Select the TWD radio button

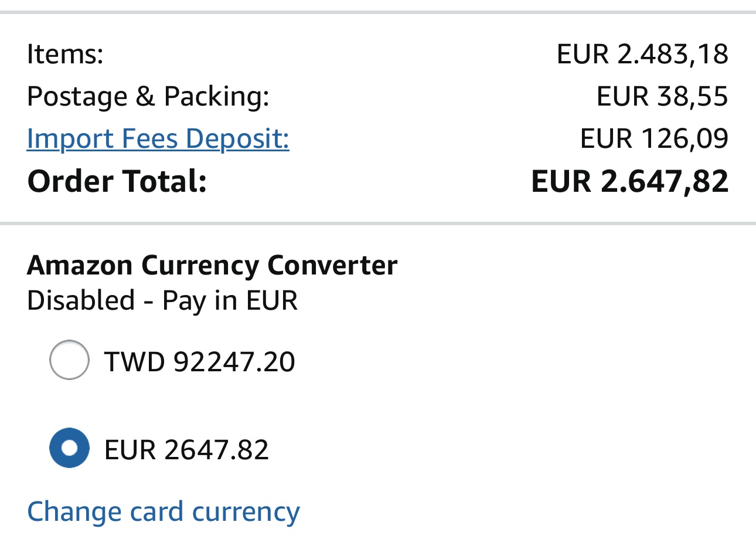[69, 360]
